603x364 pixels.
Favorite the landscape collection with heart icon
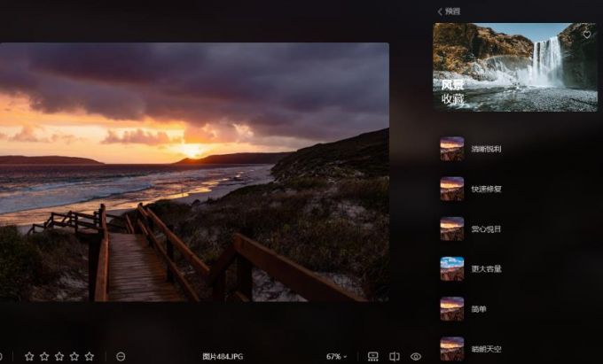[x=587, y=35]
